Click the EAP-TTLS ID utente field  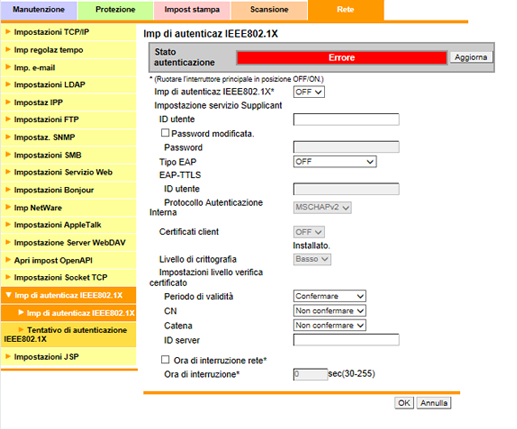[x=346, y=189]
